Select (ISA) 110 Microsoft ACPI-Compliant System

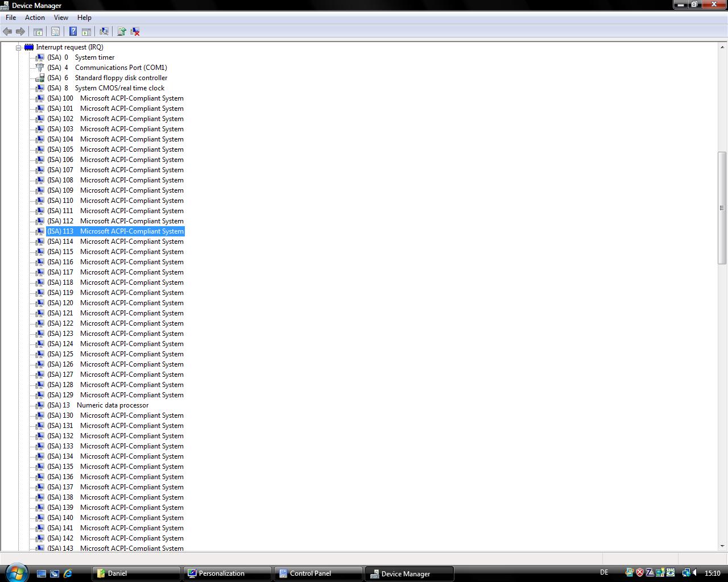[115, 201]
